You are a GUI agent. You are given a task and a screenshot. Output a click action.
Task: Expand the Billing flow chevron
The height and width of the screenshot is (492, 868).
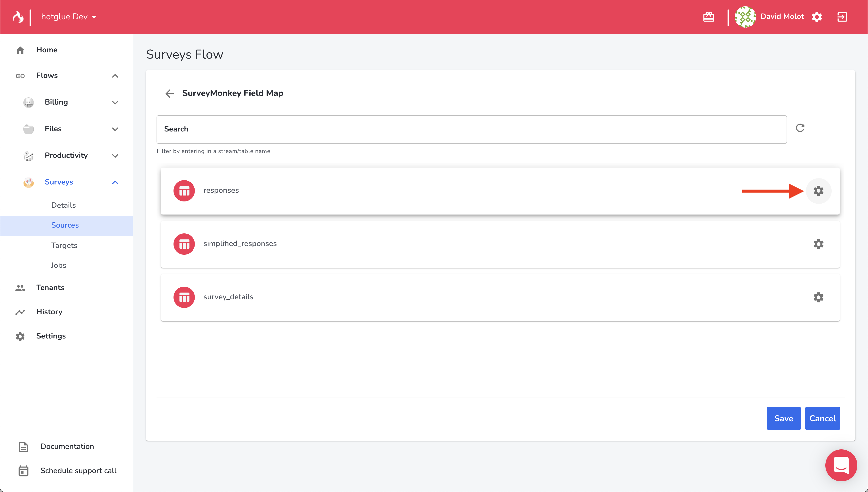click(x=115, y=102)
